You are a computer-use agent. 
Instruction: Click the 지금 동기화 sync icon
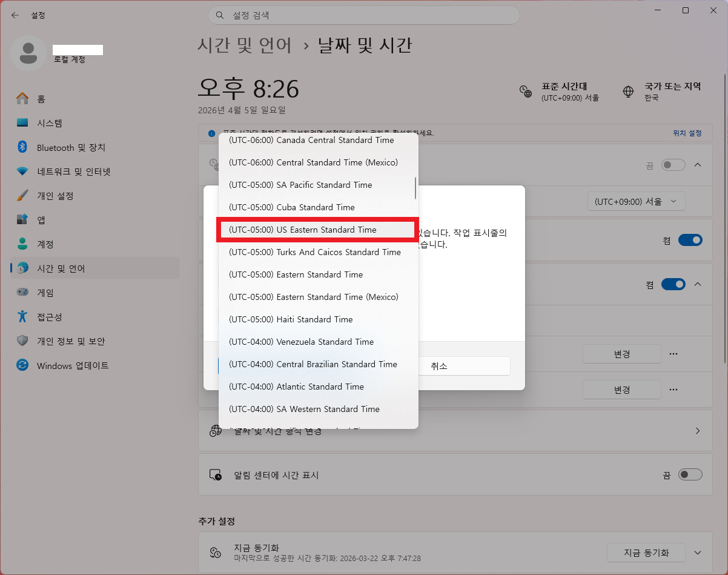(216, 552)
